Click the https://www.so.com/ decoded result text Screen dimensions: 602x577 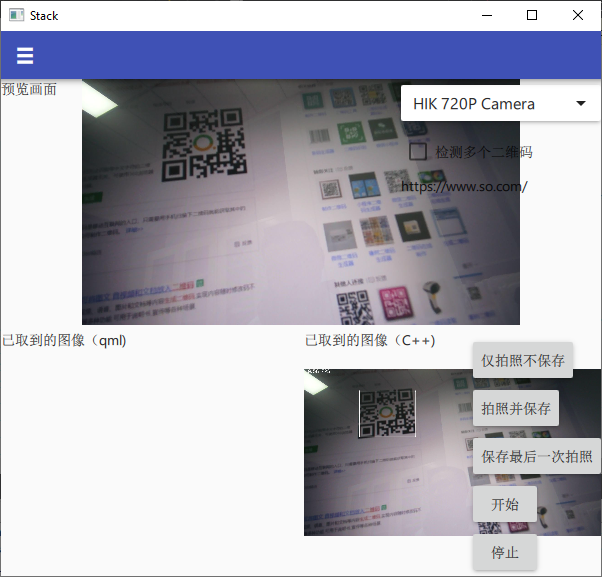464,187
